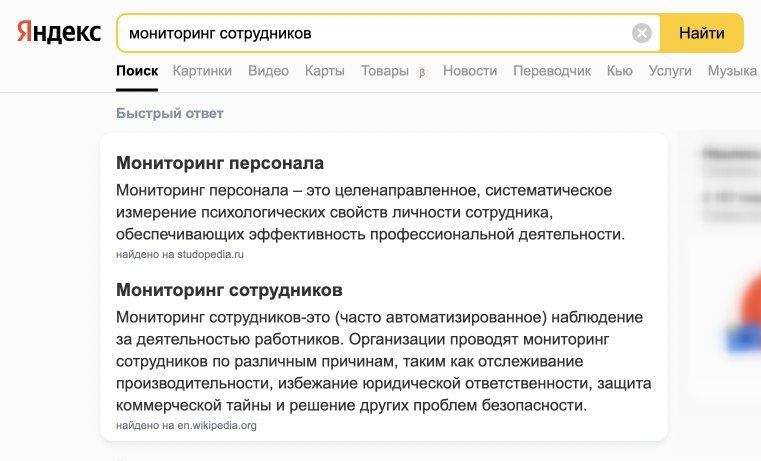The image size is (761, 461).
Task: Select the Услуги tab
Action: click(x=670, y=71)
